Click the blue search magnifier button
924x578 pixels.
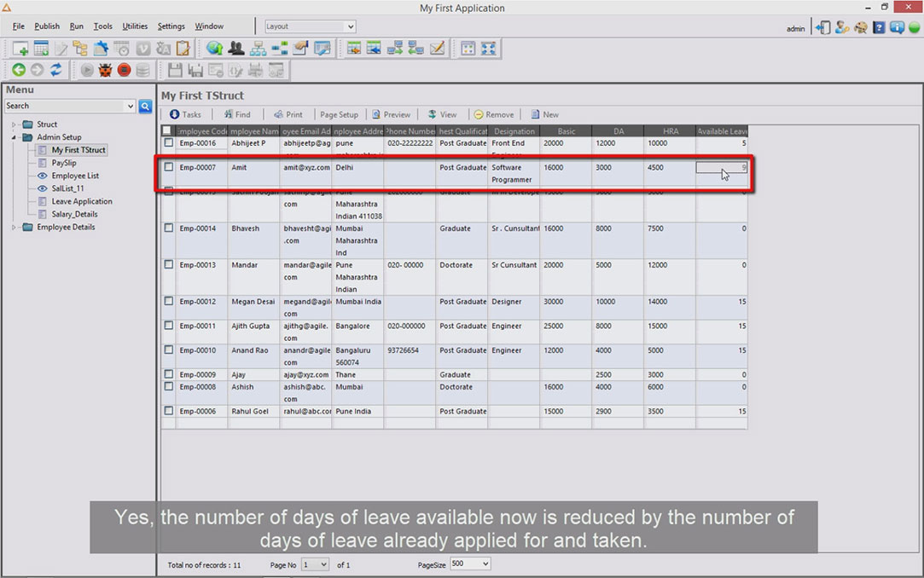(x=145, y=106)
